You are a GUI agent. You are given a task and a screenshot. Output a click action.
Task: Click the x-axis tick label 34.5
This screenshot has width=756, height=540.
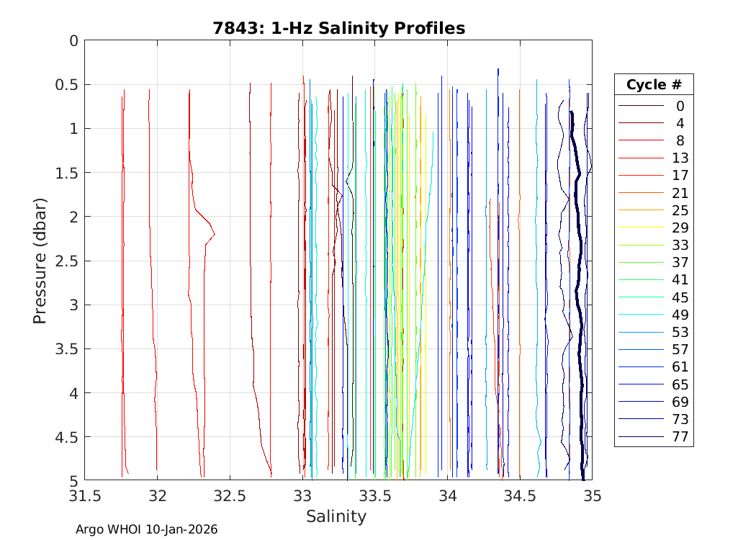click(x=520, y=496)
